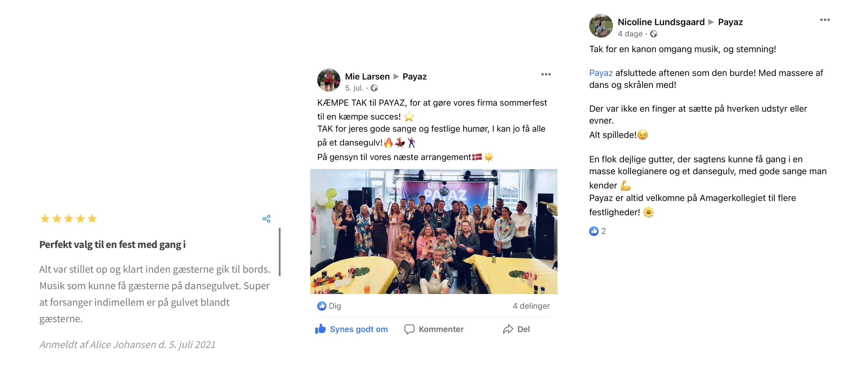The image size is (868, 368).
Task: Click the public globe icon beside '4 dage'
Action: (653, 34)
